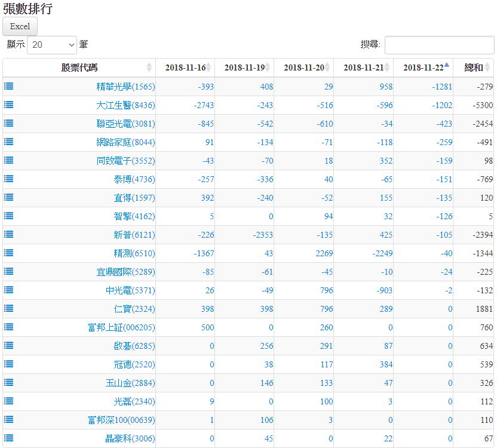The width and height of the screenshot is (500, 448).
Task: Open the 富邦上証(006205) stock link
Action: [121, 327]
